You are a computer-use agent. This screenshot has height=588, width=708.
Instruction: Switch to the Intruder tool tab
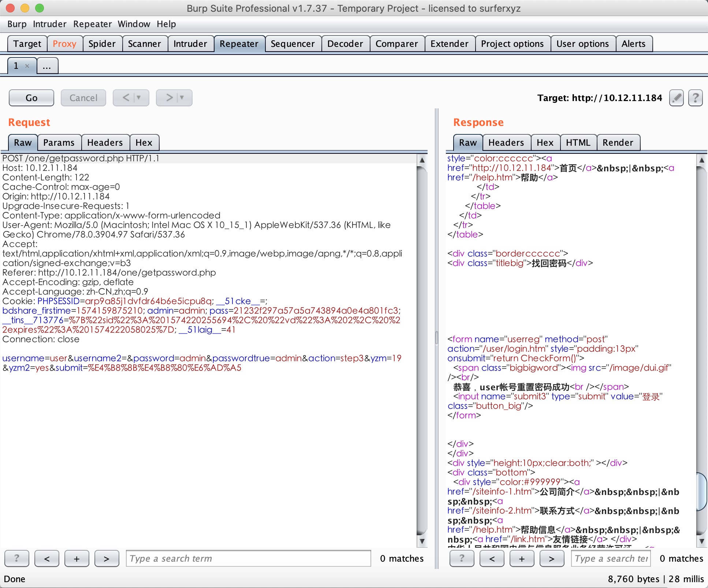[190, 44]
